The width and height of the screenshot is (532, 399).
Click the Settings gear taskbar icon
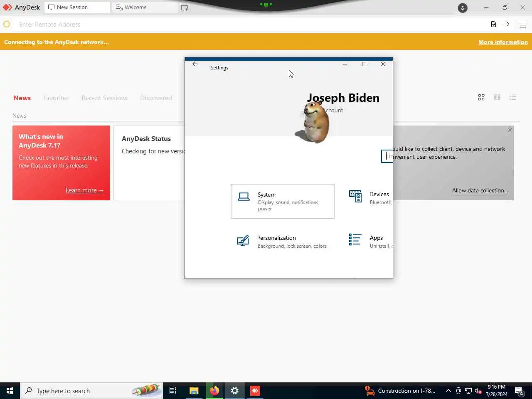click(235, 391)
